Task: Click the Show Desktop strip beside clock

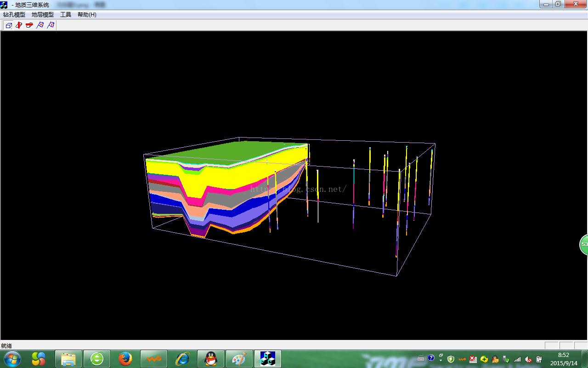Action: (x=584, y=359)
